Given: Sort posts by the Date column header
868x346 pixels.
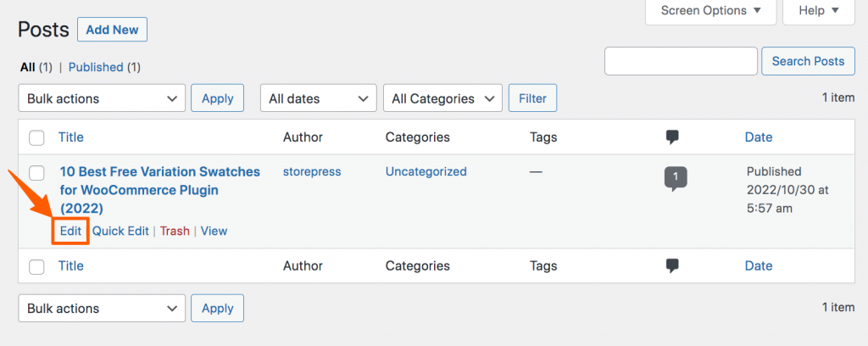Looking at the screenshot, I should click(x=759, y=137).
